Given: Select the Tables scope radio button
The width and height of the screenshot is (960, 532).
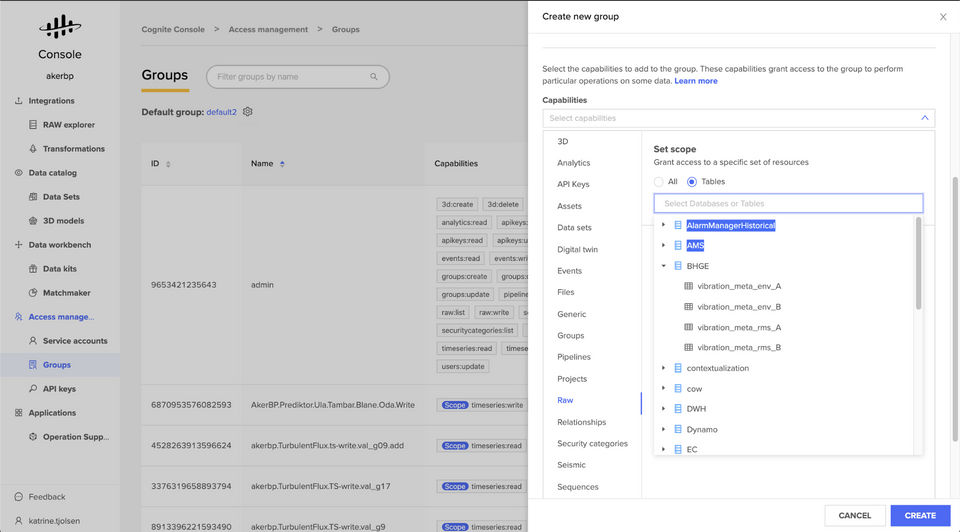Looking at the screenshot, I should click(x=692, y=182).
